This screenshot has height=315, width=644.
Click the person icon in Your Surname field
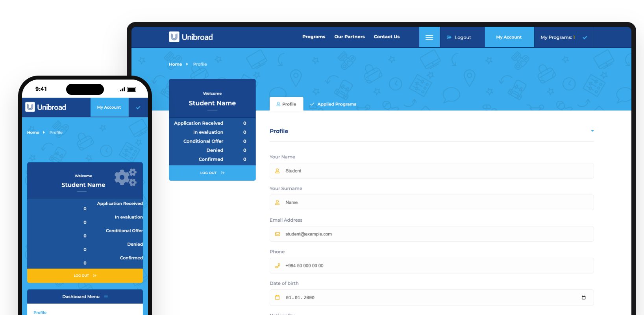tap(277, 202)
